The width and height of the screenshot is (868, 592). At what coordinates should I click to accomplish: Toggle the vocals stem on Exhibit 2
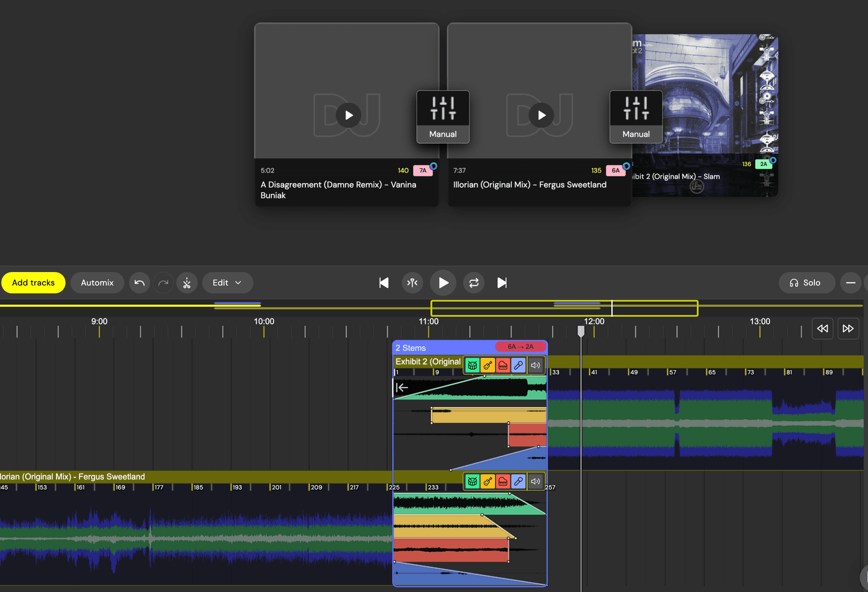pos(518,365)
